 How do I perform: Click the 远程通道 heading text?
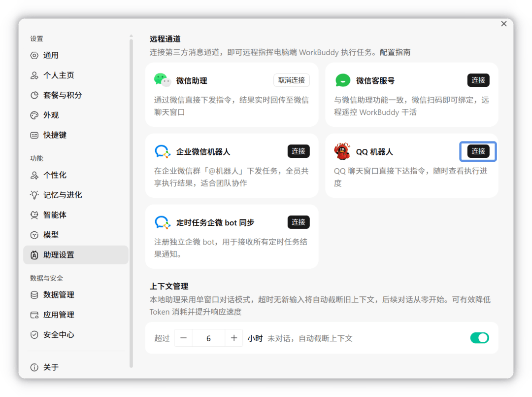point(165,39)
